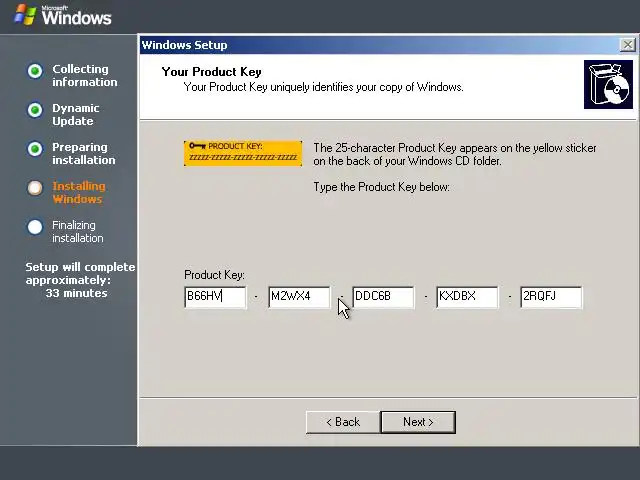Click the Dynamic Update step indicator
The image size is (640, 480).
click(35, 110)
